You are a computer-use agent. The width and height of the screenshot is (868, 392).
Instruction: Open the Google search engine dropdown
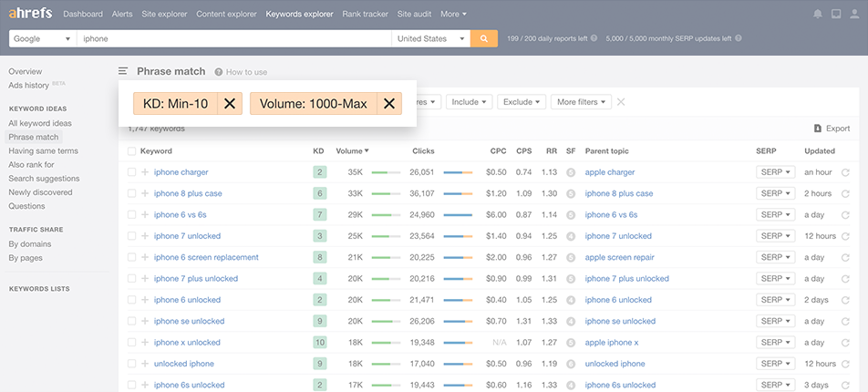pos(42,39)
